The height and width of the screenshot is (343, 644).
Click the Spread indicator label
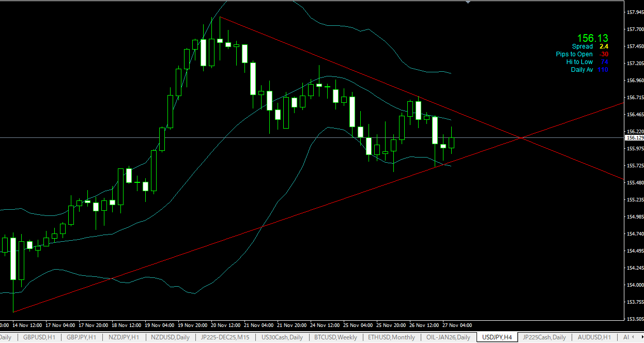[582, 46]
